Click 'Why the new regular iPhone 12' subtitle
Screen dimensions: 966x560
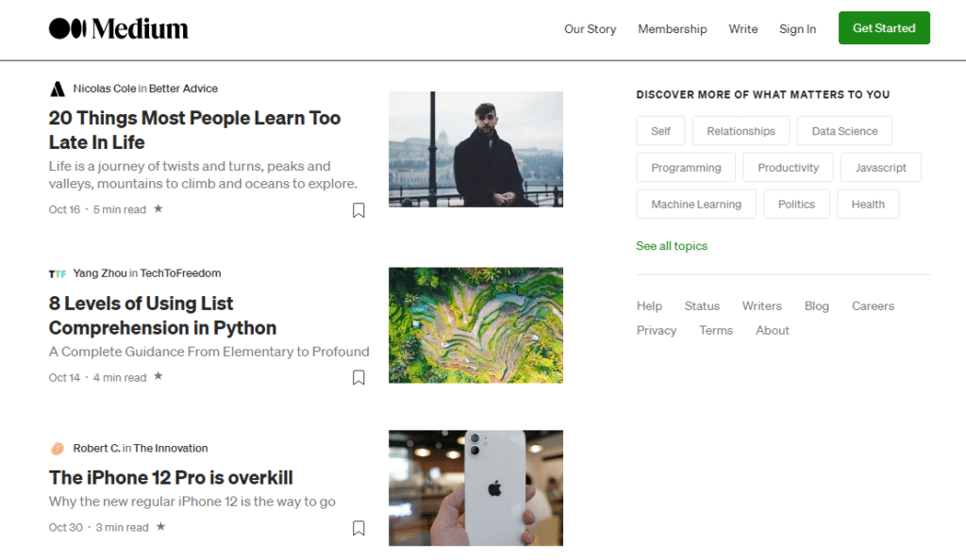tap(192, 502)
